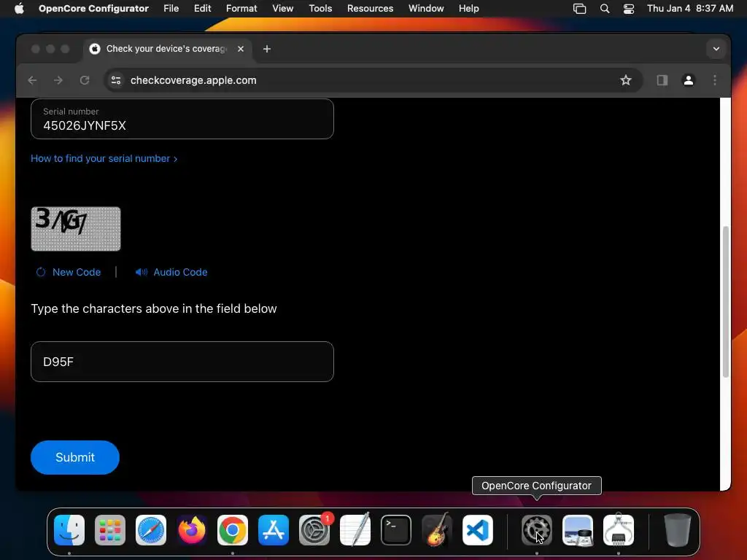
Task: Open How to find your serial number link
Action: (104, 158)
